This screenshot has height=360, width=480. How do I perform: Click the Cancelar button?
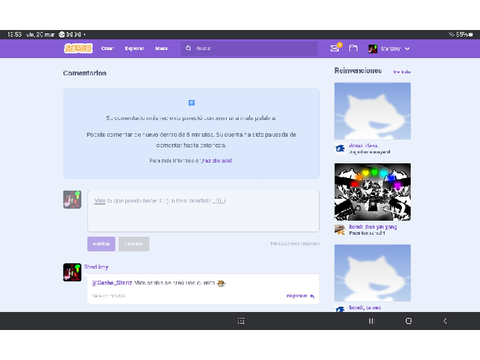134,244
